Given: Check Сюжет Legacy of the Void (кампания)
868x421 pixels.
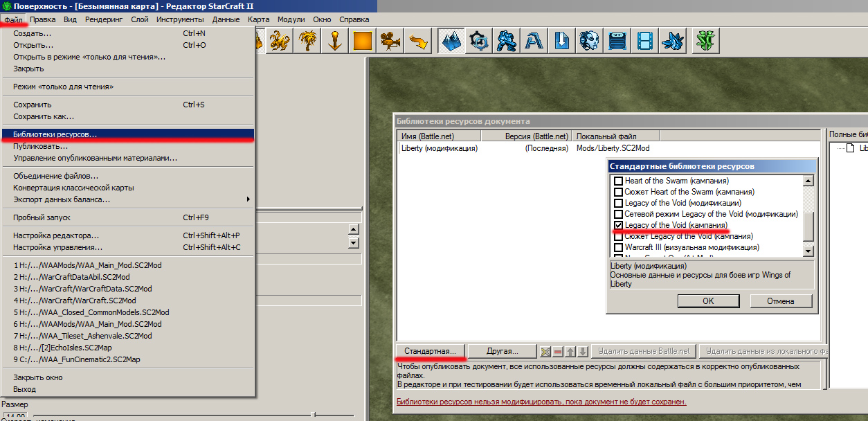Looking at the screenshot, I should tap(619, 236).
